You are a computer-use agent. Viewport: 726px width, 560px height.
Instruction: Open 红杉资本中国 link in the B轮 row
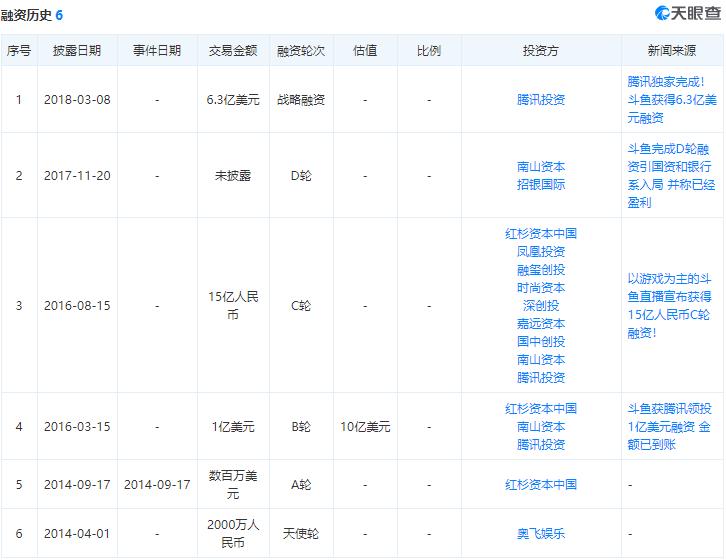click(541, 409)
